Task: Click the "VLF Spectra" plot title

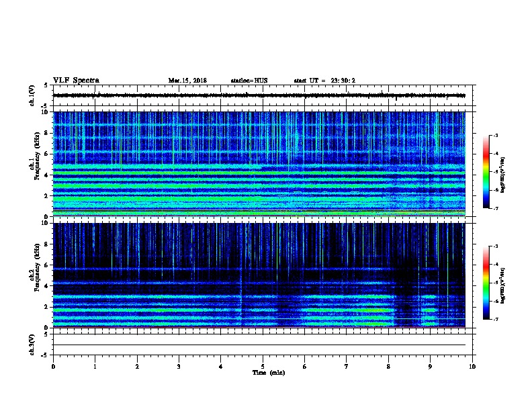Action: 76,81
